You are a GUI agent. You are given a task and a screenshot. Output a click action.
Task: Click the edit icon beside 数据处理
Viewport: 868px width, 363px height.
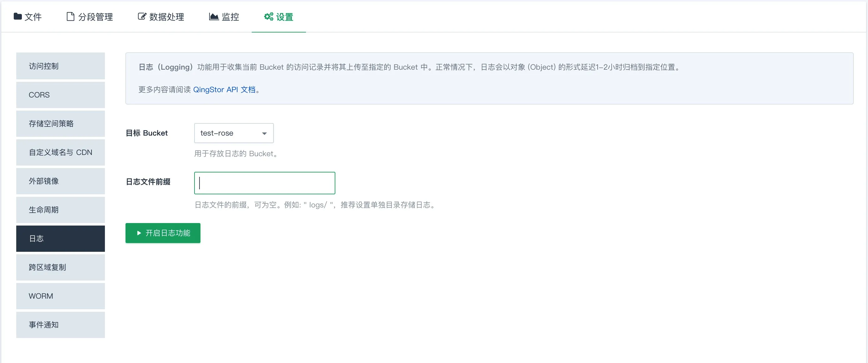(x=142, y=17)
